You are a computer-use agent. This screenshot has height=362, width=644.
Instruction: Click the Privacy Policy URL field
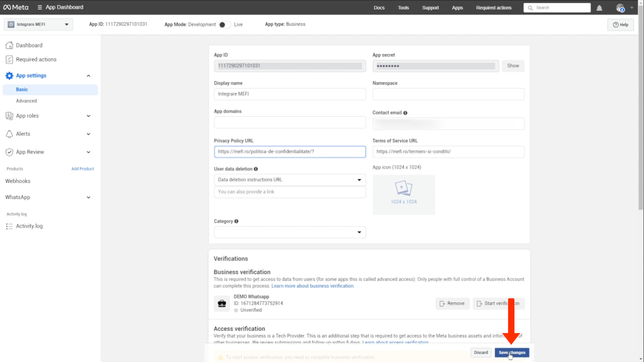click(x=289, y=151)
